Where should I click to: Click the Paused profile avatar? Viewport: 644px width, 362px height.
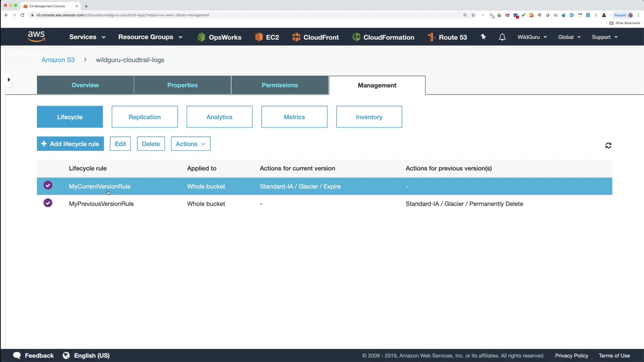click(x=630, y=15)
